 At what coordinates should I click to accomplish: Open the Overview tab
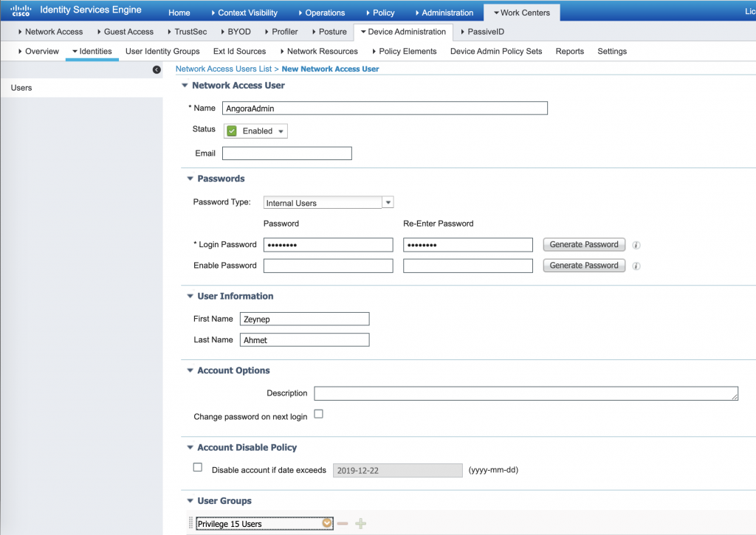(38, 52)
